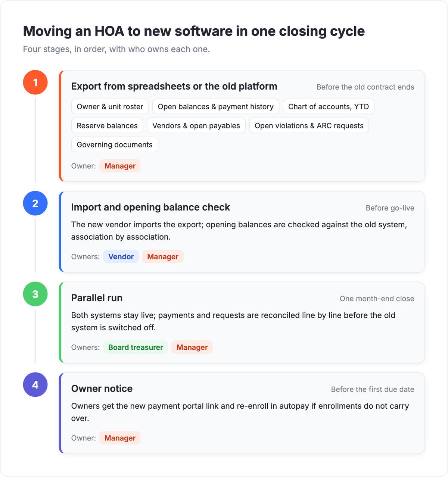Click the 'Both systems stay live' description
Image resolution: width=448 pixels, height=477 pixels.
tap(233, 321)
